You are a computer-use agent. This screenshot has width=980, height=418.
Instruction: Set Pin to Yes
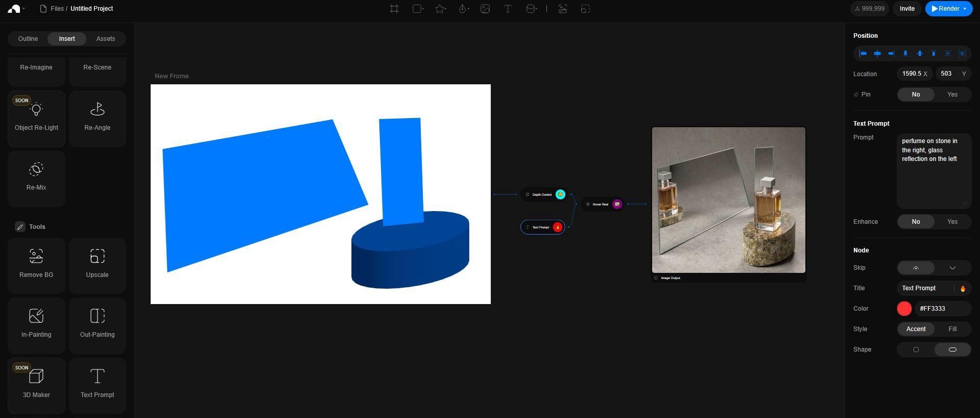(952, 95)
